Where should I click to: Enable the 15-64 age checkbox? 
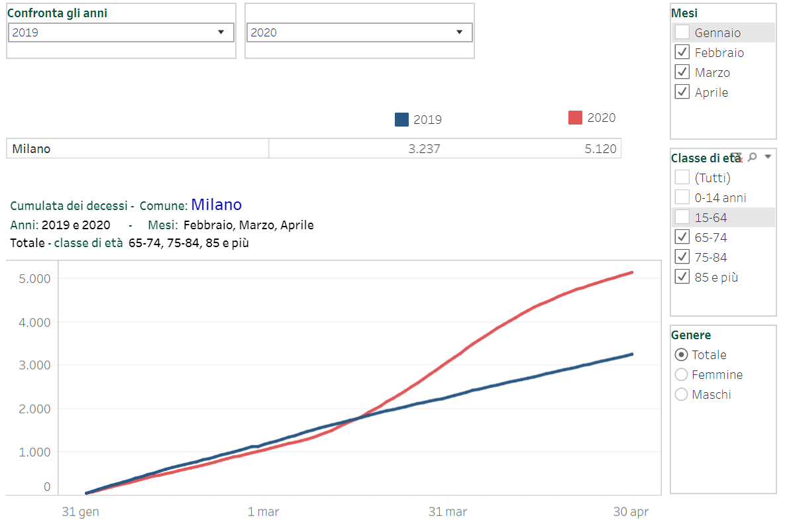click(x=682, y=217)
